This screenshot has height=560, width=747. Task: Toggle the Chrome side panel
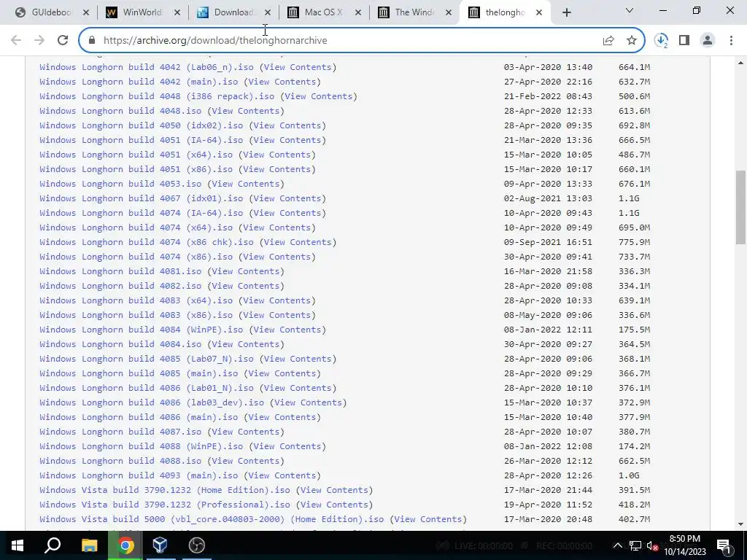(684, 41)
